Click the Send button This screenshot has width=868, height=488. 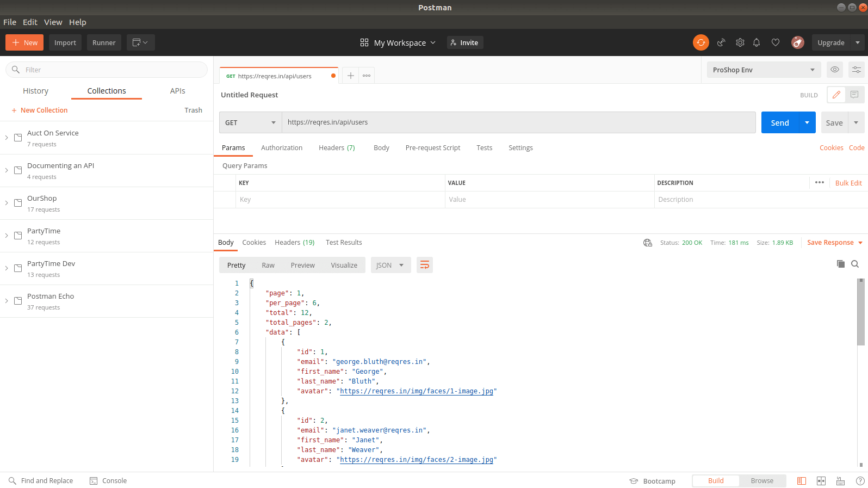click(780, 122)
